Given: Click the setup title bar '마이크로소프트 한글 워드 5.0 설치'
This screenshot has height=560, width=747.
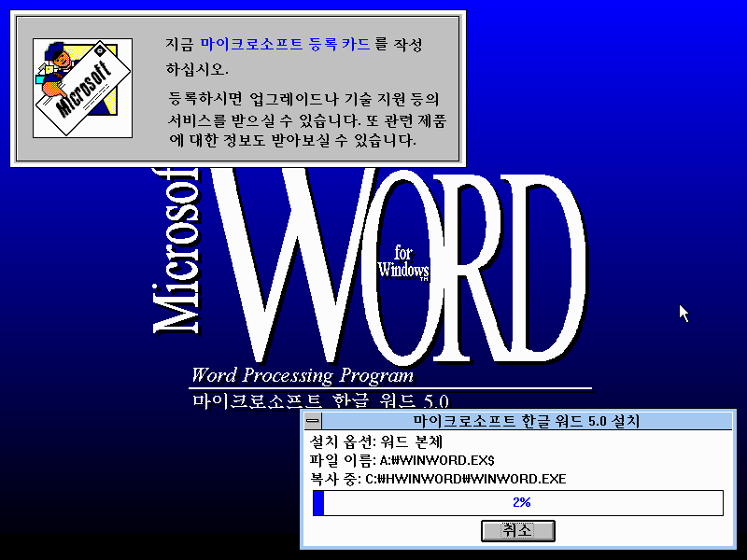Looking at the screenshot, I should pos(527,421).
